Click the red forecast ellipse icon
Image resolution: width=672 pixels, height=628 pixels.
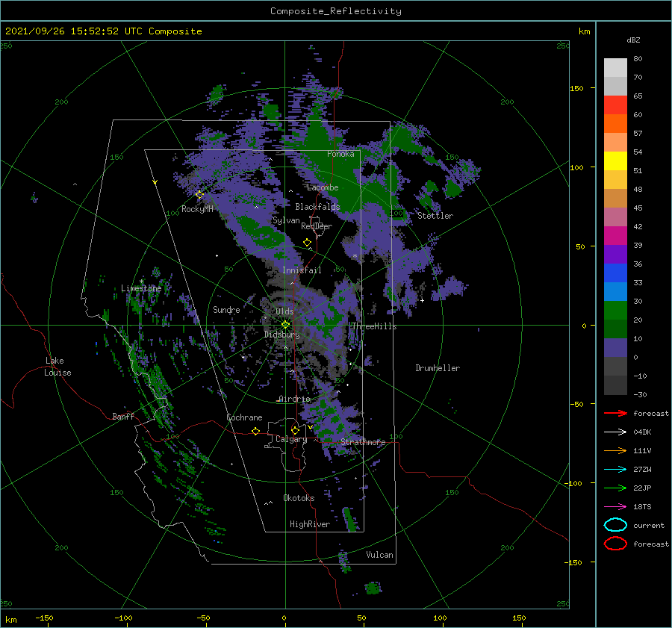[x=615, y=544]
